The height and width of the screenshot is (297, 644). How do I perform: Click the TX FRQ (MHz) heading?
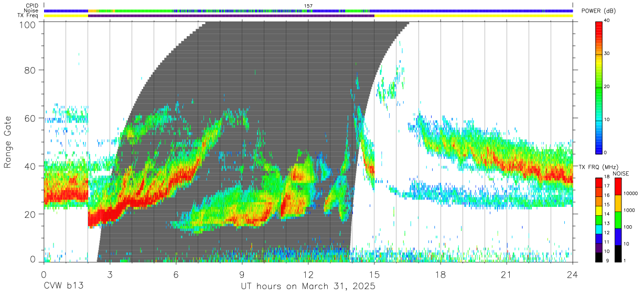(x=598, y=167)
